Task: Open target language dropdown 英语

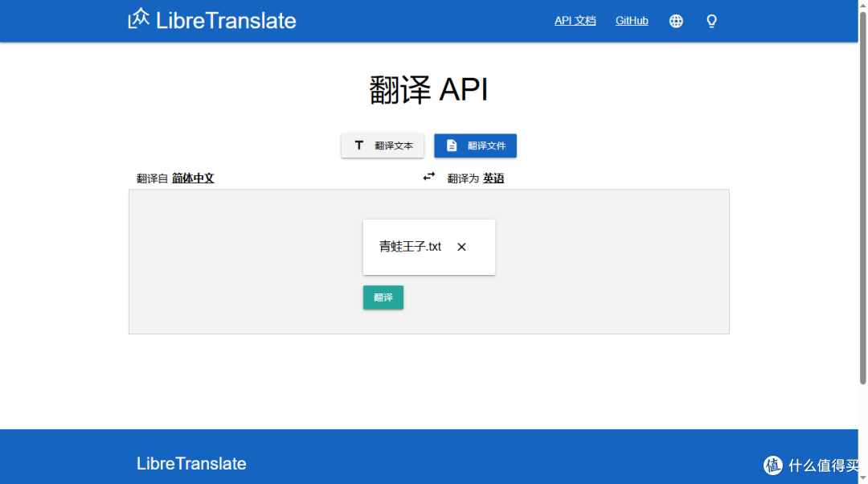Action: click(493, 178)
